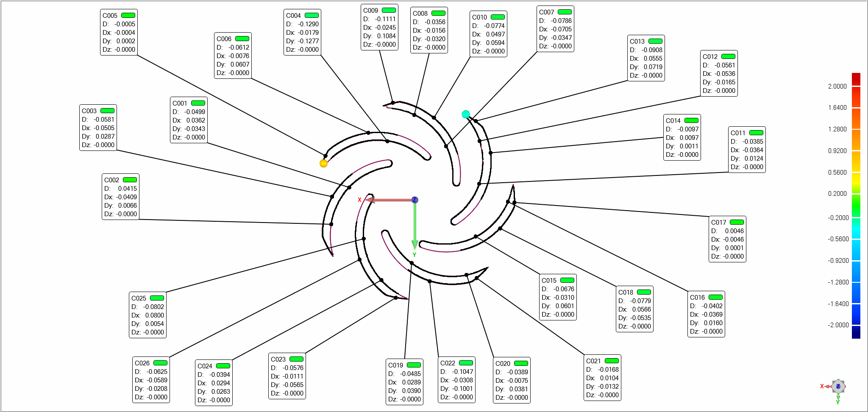The height and width of the screenshot is (412, 868).
Task: Select the cyan sphere marker on the blade
Action: point(465,114)
